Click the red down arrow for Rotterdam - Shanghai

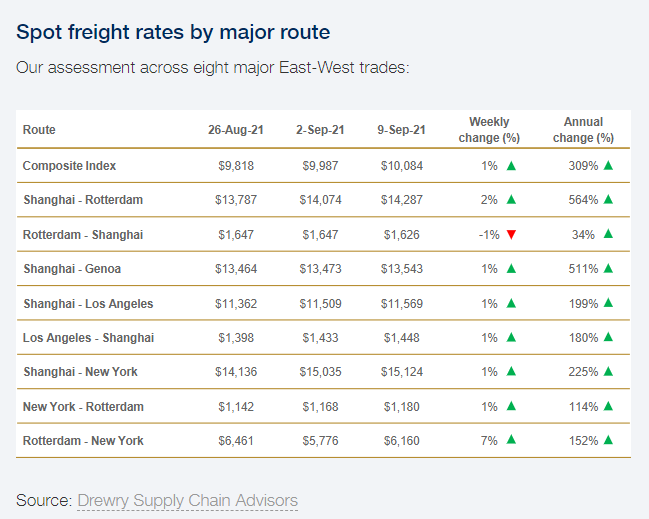coord(511,235)
